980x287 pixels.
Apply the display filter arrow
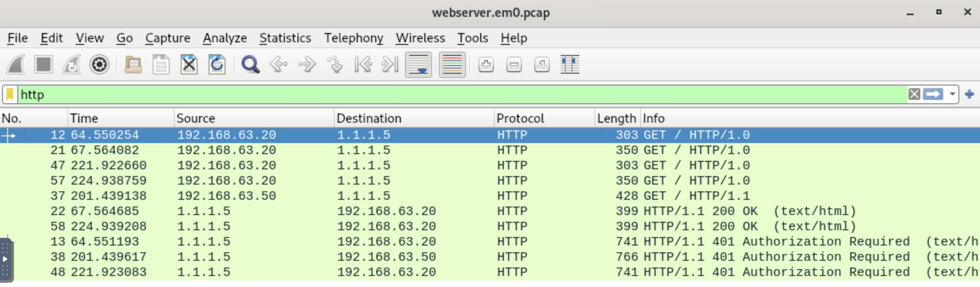click(x=933, y=94)
